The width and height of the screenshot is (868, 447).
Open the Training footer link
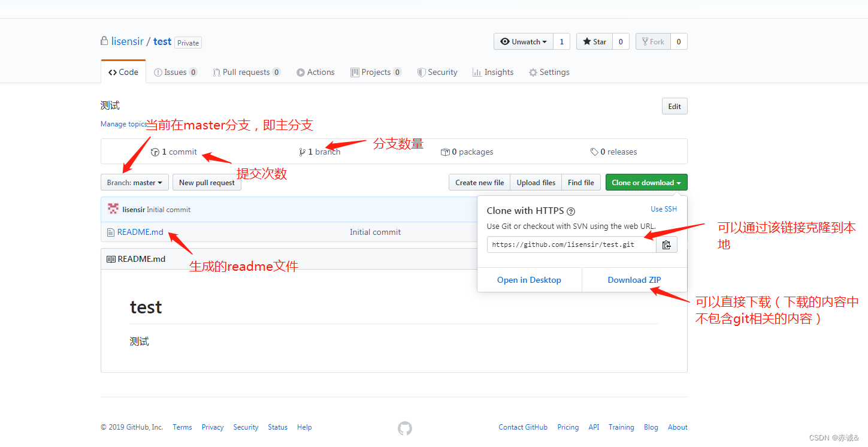click(621, 427)
